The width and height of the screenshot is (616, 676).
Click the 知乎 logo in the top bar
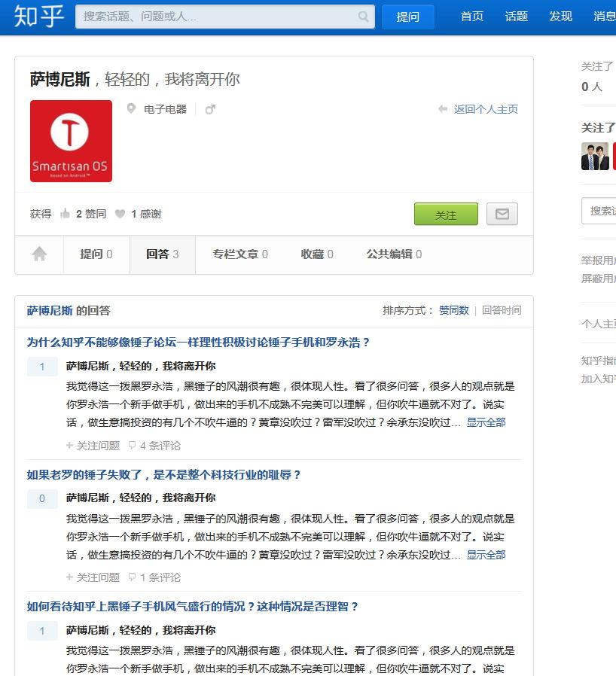click(34, 17)
